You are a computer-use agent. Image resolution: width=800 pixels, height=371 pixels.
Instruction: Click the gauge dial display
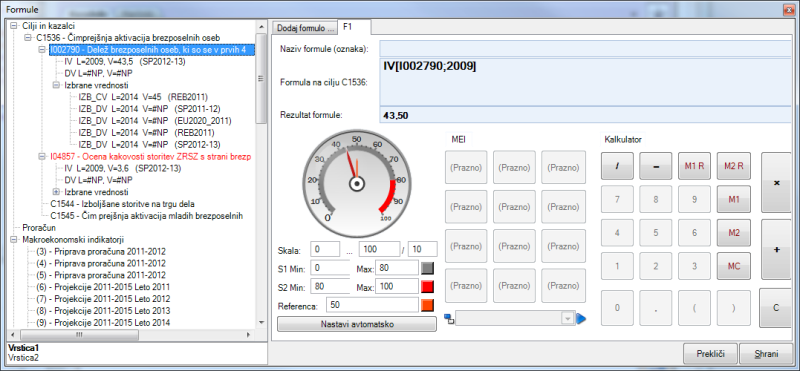(357, 183)
